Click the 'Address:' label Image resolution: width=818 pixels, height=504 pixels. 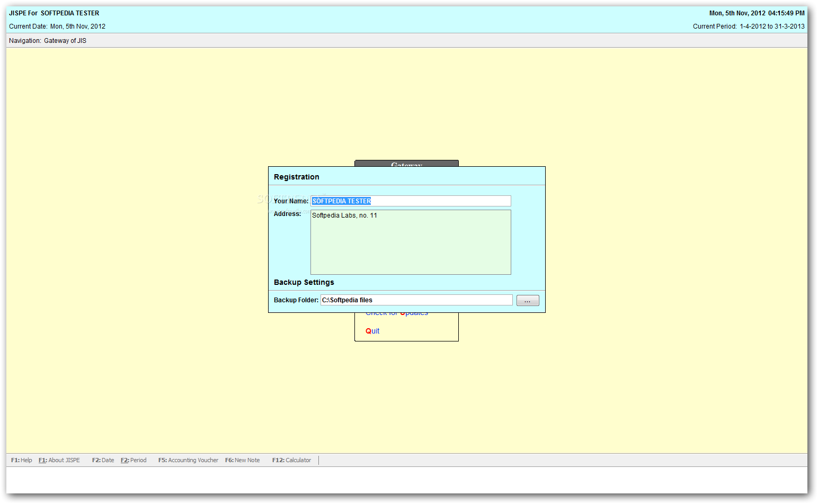287,214
